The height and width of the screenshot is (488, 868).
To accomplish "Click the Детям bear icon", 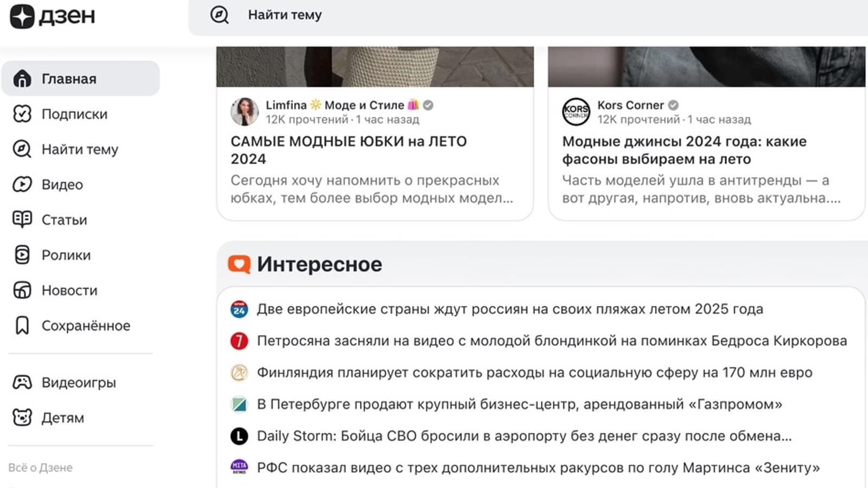I will coord(22,418).
